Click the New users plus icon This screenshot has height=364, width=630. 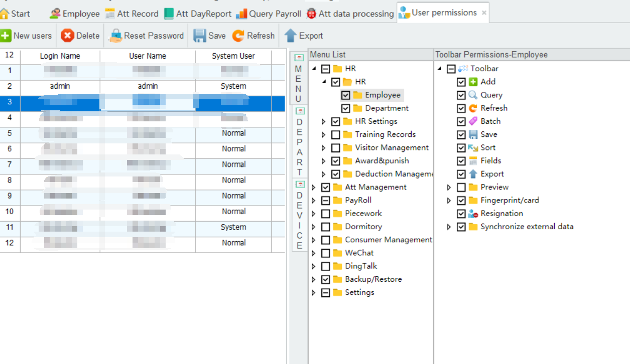(6, 36)
